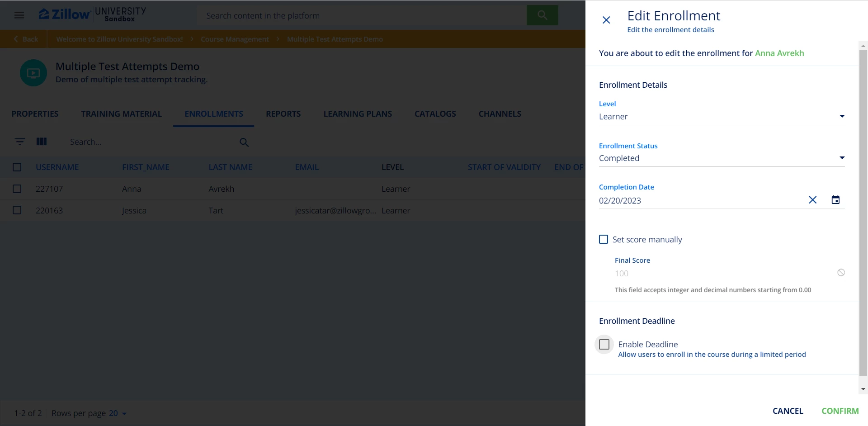Change Rows per page dropdown
Image resolution: width=868 pixels, height=426 pixels.
[x=118, y=413]
